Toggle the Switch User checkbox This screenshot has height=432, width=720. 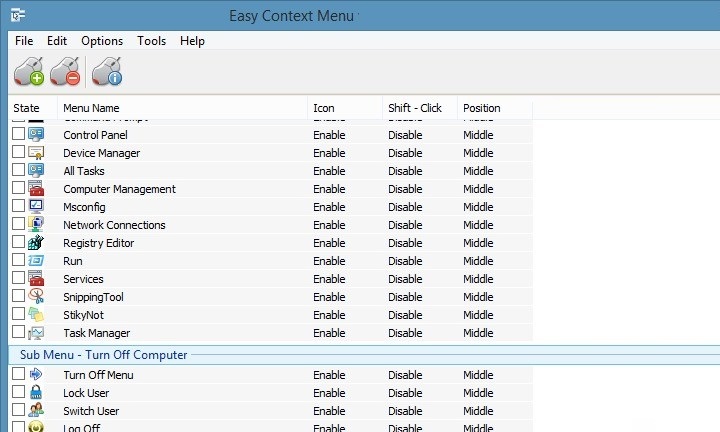pyautogui.click(x=18, y=409)
